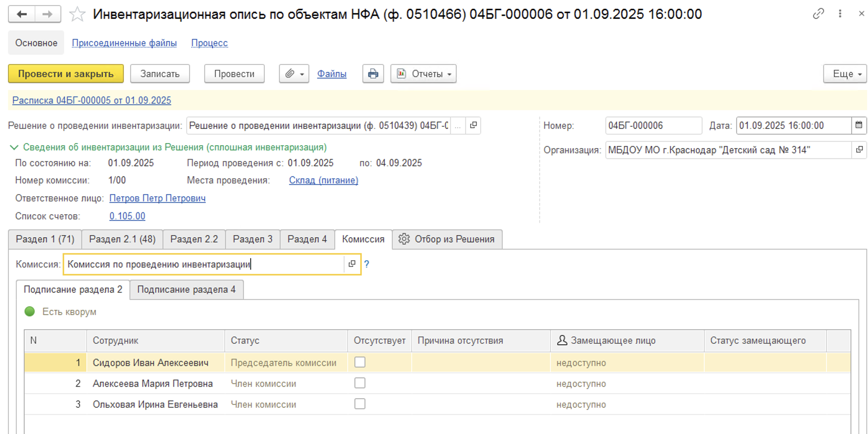Mark Сидоров Иван Алексеевич as absent
This screenshot has height=434, width=868.
tap(360, 362)
